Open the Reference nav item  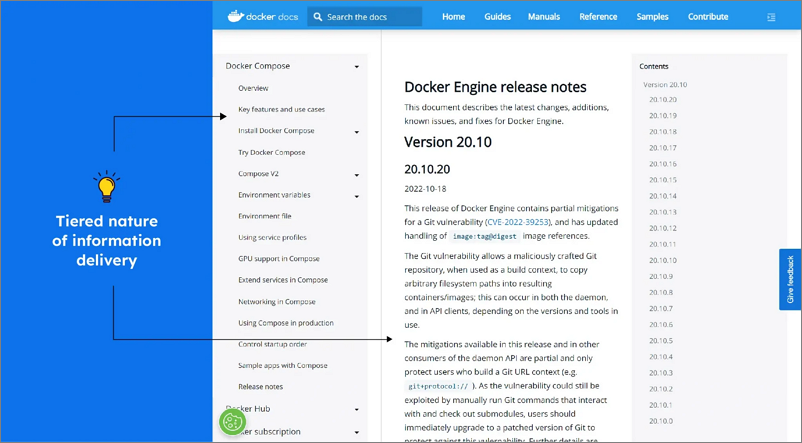click(x=598, y=17)
